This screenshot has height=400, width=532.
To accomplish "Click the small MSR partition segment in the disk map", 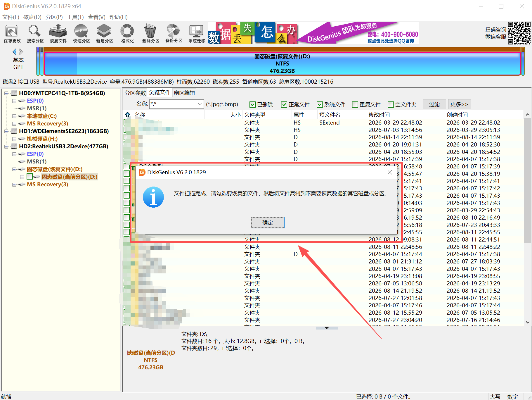I will click(42, 61).
